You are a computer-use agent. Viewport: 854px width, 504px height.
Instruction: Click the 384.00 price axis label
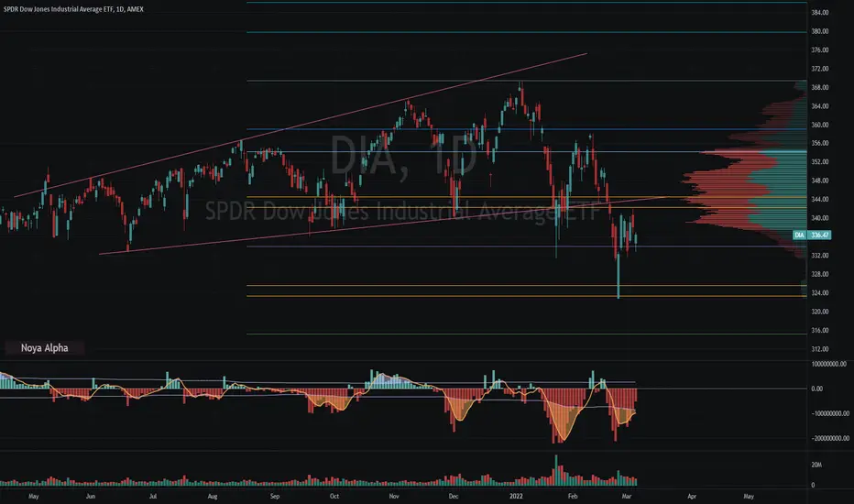coord(820,13)
